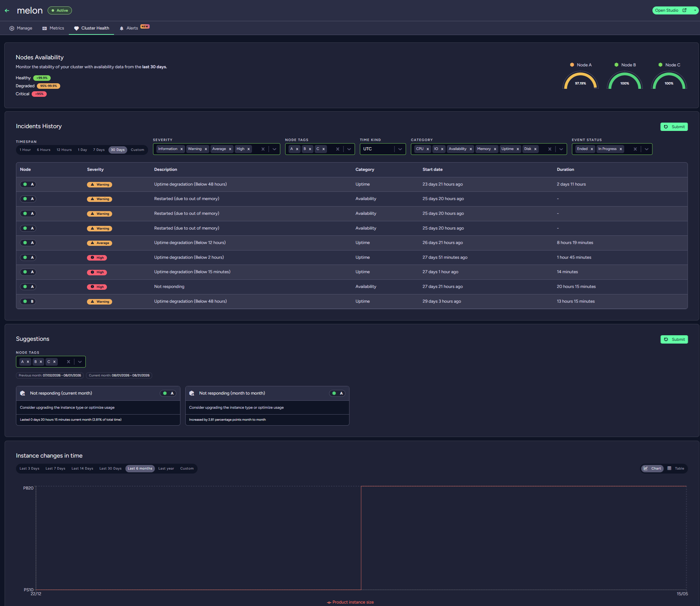The width and height of the screenshot is (700, 606).
Task: Remove the In Progress event status tag
Action: (621, 149)
